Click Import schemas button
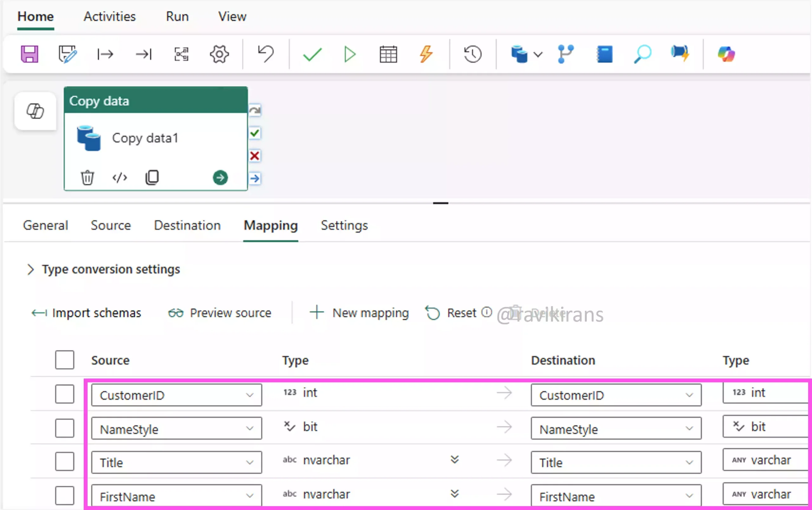The height and width of the screenshot is (510, 812). click(x=86, y=313)
